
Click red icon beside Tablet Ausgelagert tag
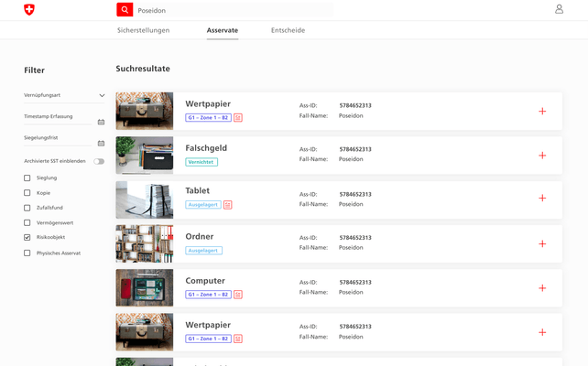coord(228,205)
